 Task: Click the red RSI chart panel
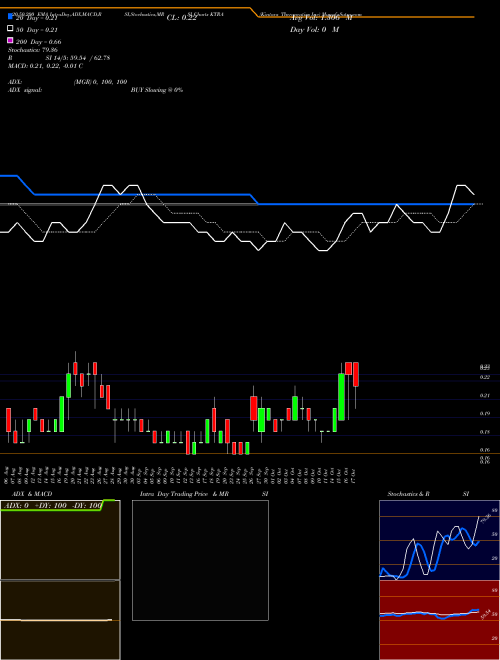point(439,620)
